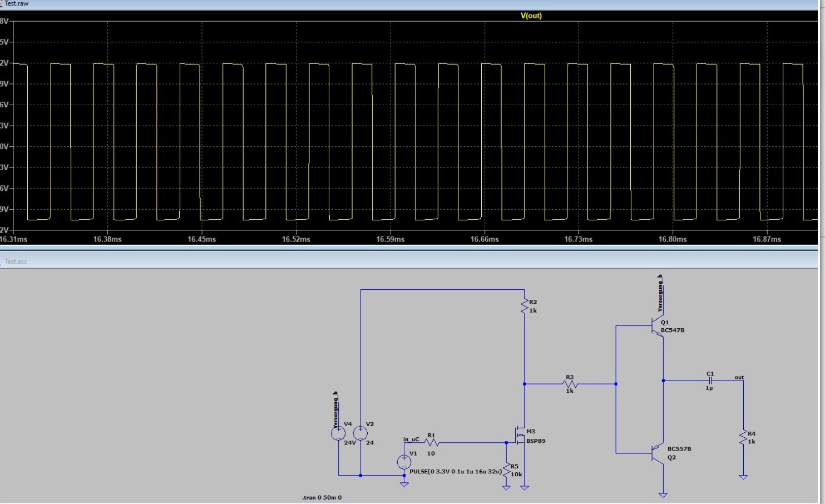Click the Q2 reference designator
Viewport: 825px width, 504px height.
pos(671,457)
